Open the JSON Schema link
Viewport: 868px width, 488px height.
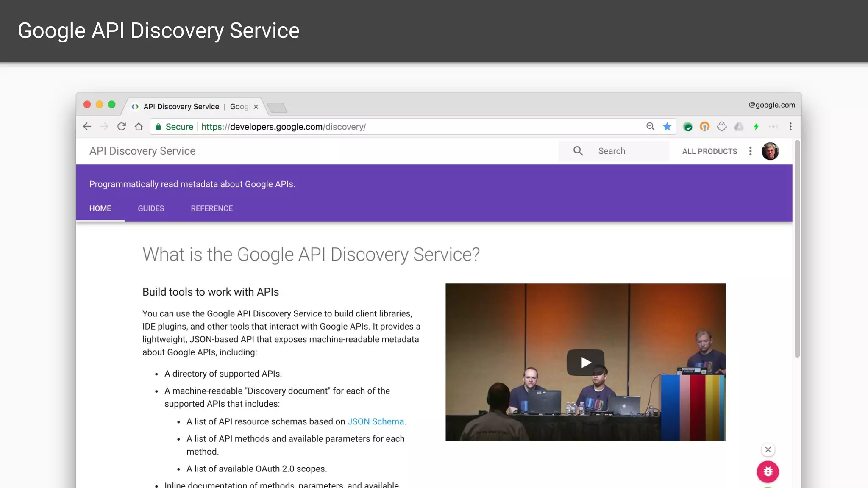click(376, 421)
